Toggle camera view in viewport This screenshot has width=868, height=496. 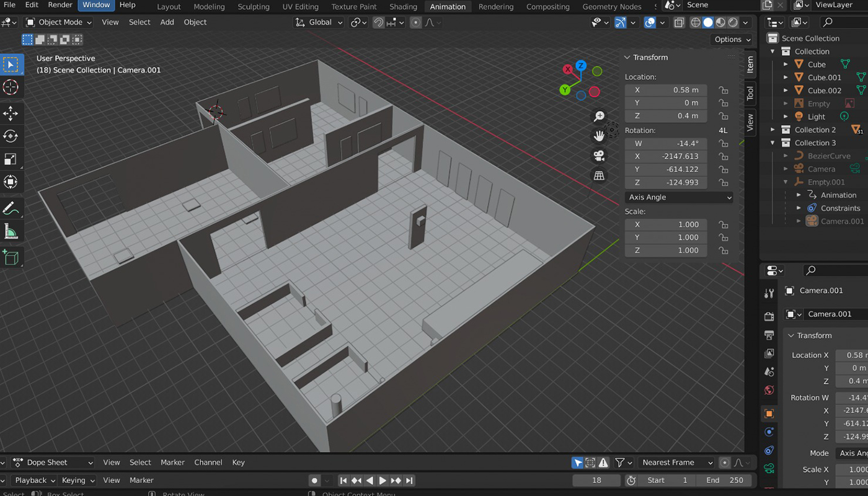point(599,155)
